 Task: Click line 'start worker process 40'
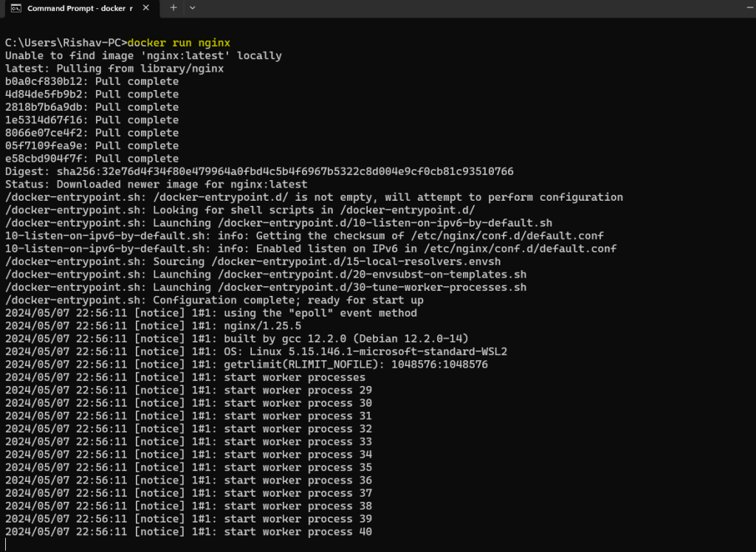[188, 532]
